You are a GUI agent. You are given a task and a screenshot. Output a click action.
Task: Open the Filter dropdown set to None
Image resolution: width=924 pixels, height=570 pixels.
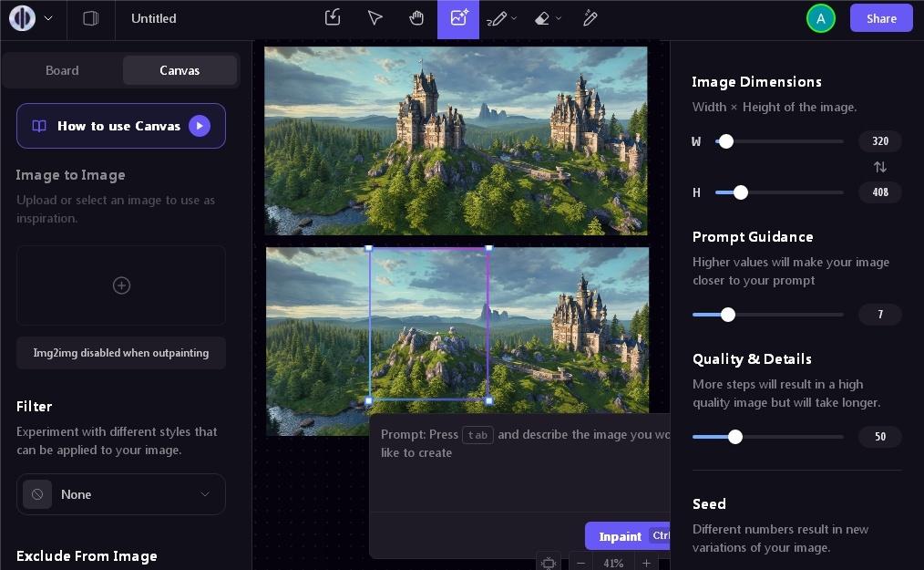point(121,494)
